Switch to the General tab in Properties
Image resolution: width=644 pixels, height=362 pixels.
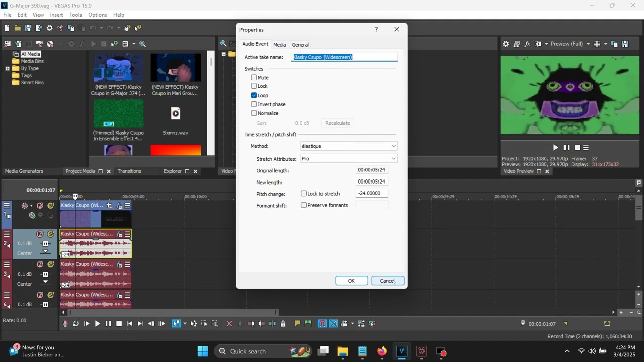coord(300,45)
